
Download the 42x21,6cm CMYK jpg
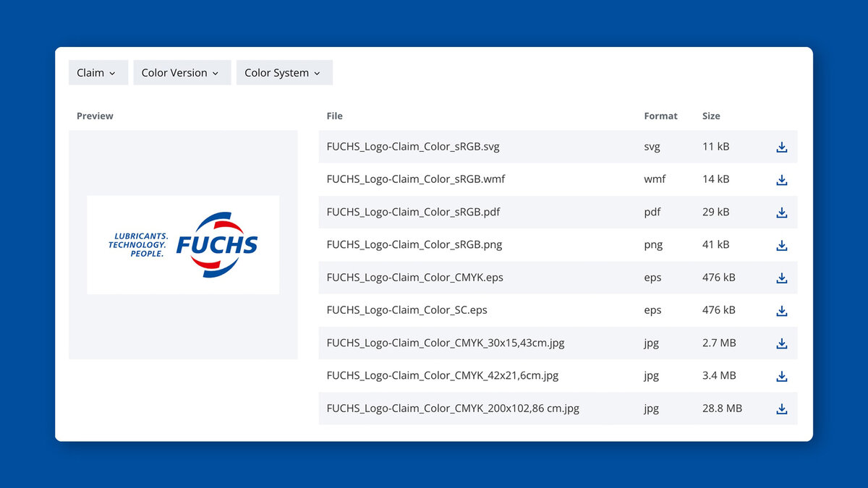[781, 376]
